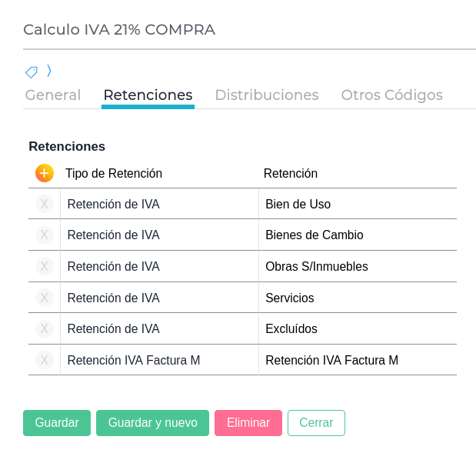Delete the Servicios retention row

coord(45,298)
